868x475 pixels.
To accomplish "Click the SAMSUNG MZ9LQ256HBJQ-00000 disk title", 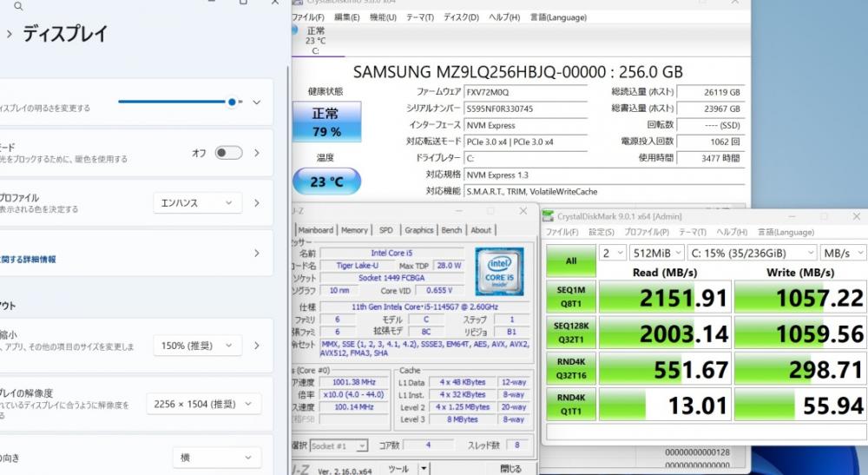I will pos(517,72).
